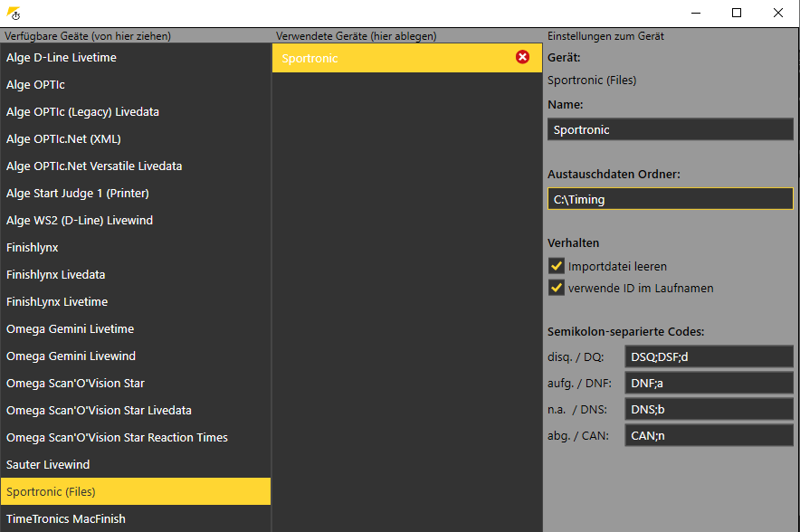
Task: Select Sportronic in the used devices list
Action: pyautogui.click(x=407, y=58)
